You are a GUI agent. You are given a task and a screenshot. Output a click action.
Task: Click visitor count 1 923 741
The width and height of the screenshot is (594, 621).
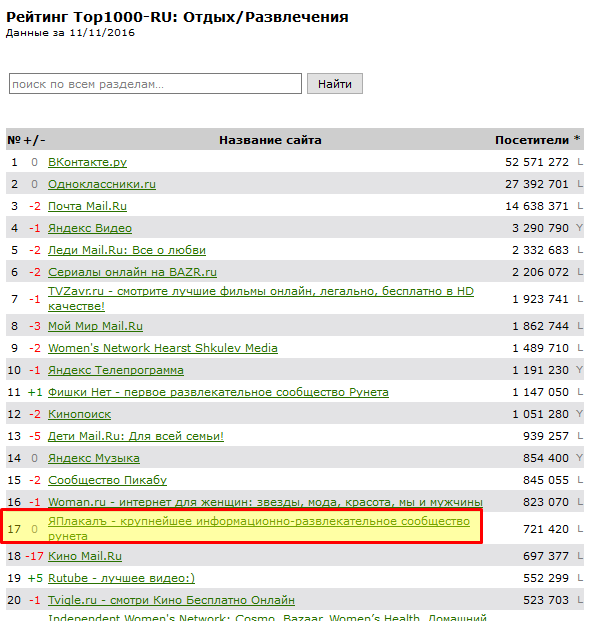[x=540, y=299]
